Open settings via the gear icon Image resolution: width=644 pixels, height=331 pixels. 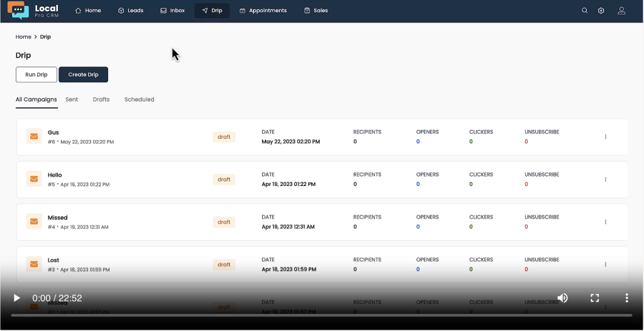pos(601,11)
